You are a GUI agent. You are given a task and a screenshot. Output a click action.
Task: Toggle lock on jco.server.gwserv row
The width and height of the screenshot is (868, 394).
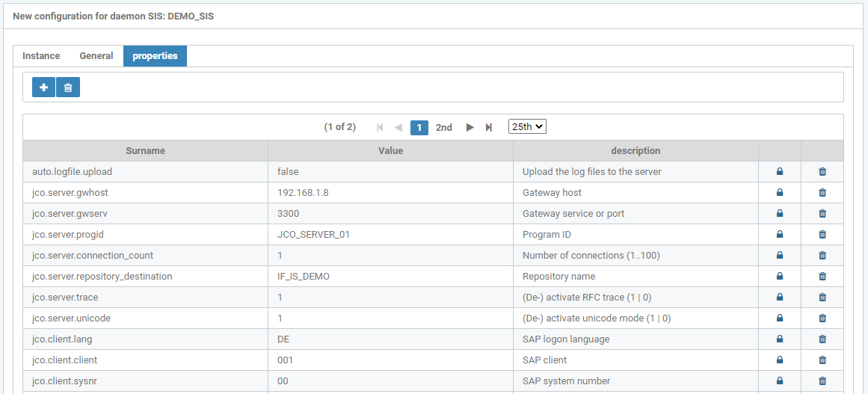click(780, 214)
